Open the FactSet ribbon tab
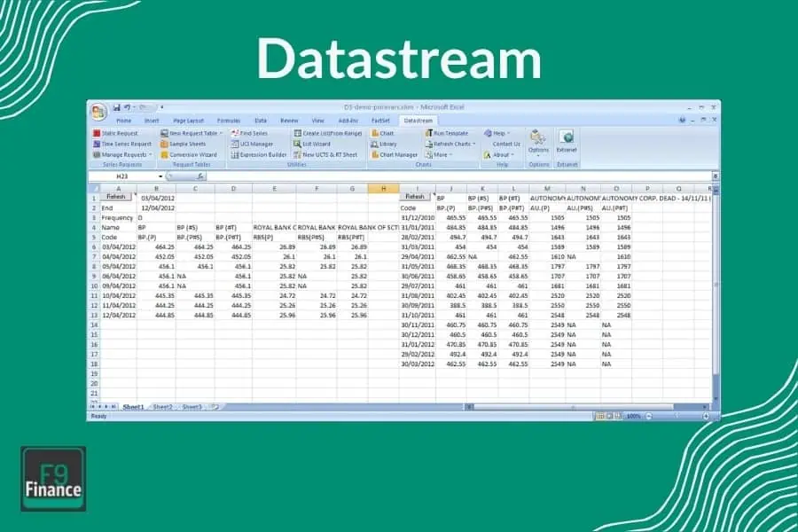The height and width of the screenshot is (532, 798). (381, 120)
